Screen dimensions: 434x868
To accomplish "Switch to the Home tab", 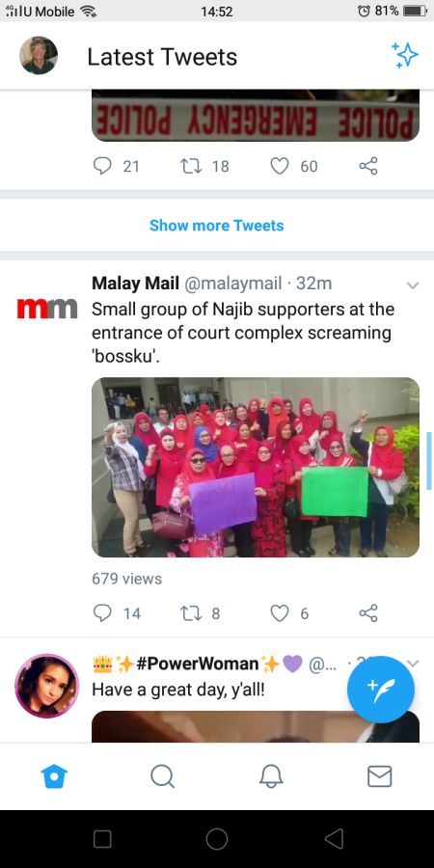I will coord(54,776).
